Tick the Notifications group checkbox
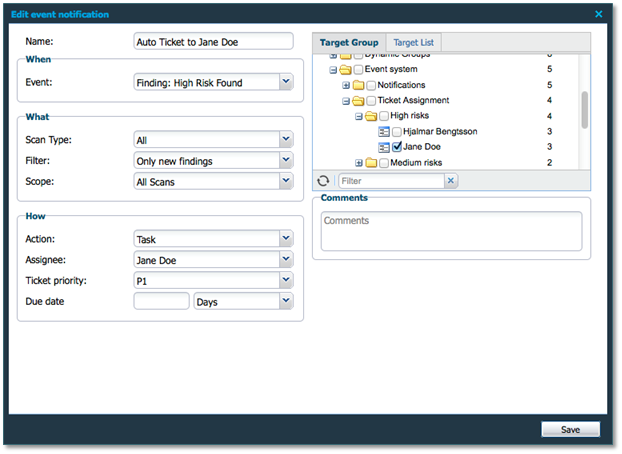This screenshot has width=622, height=454. 371,85
